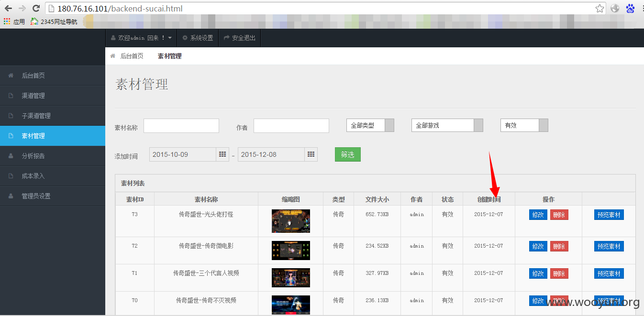Click the 素材名称 input field
Image resolution: width=644 pixels, height=316 pixels.
tap(181, 126)
